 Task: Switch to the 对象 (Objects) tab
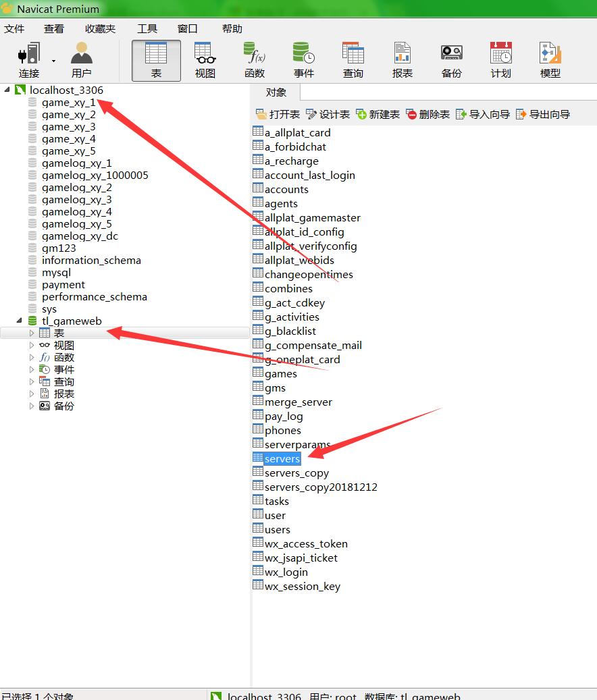pos(276,92)
